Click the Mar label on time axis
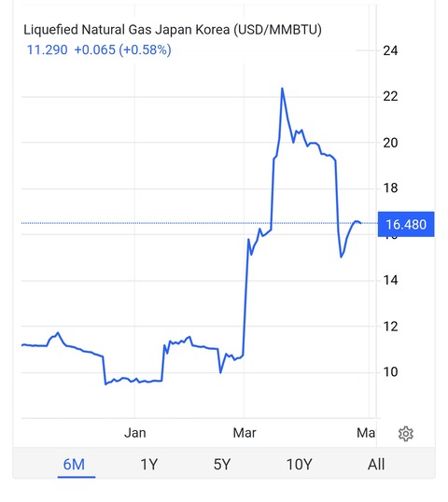This screenshot has height=502, width=448. [245, 433]
